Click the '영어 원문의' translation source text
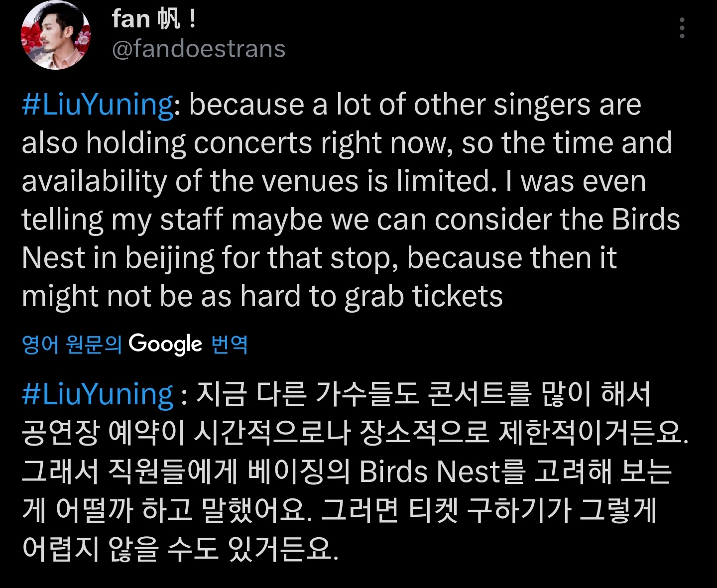 (72, 344)
